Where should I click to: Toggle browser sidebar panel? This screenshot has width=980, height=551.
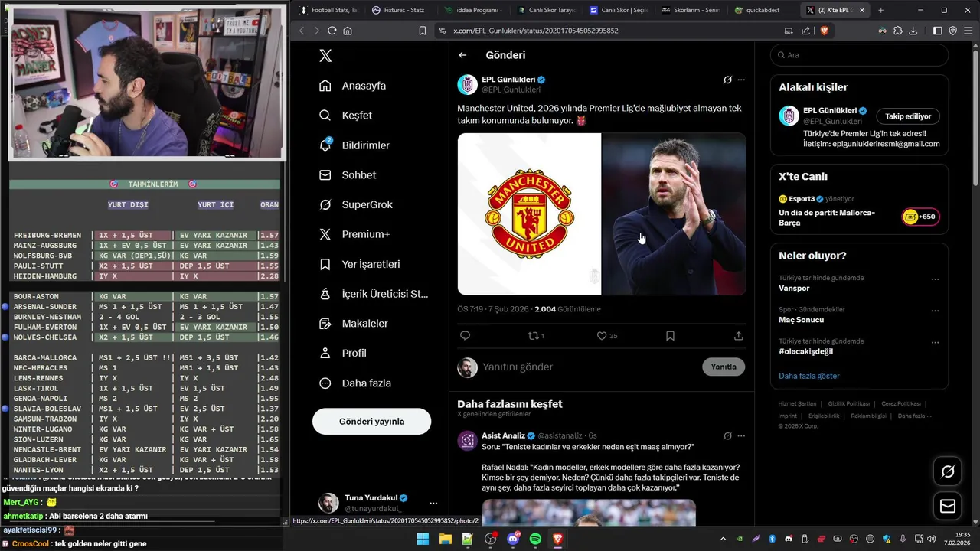[938, 31]
